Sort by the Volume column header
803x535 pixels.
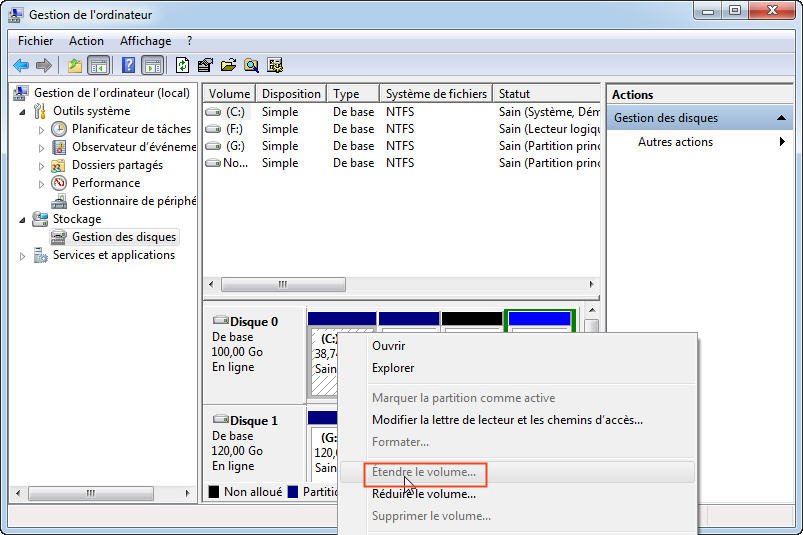tap(229, 94)
